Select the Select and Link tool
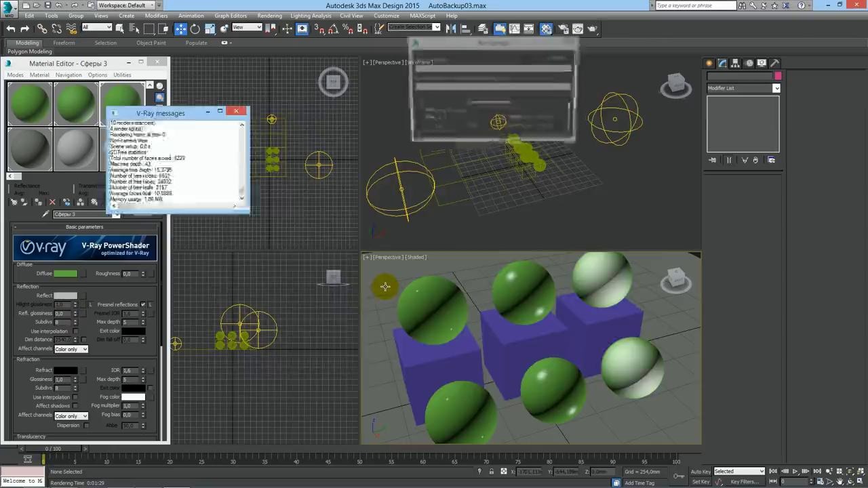The width and height of the screenshot is (868, 488). [42, 28]
